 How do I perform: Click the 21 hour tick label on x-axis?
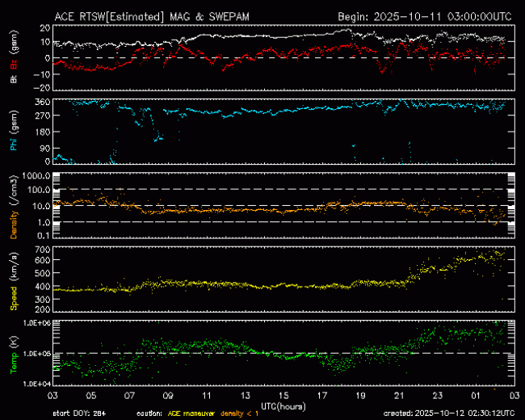pyautogui.click(x=399, y=397)
